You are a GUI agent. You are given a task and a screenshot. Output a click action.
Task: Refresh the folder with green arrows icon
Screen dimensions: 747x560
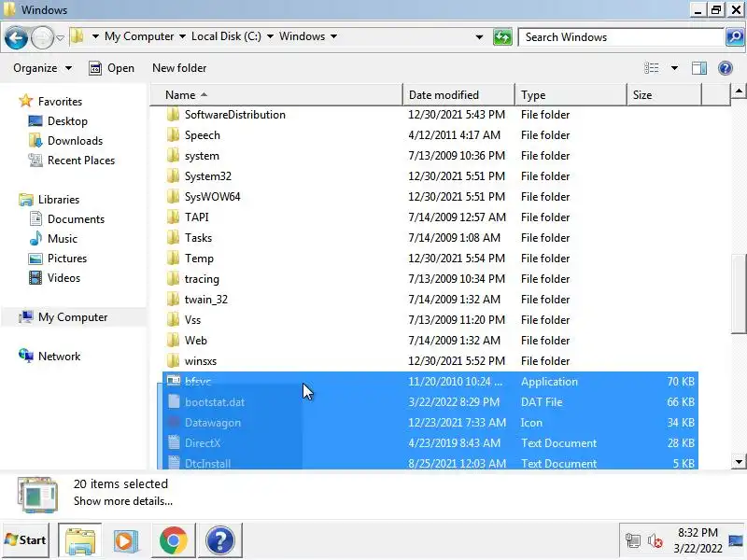point(502,37)
